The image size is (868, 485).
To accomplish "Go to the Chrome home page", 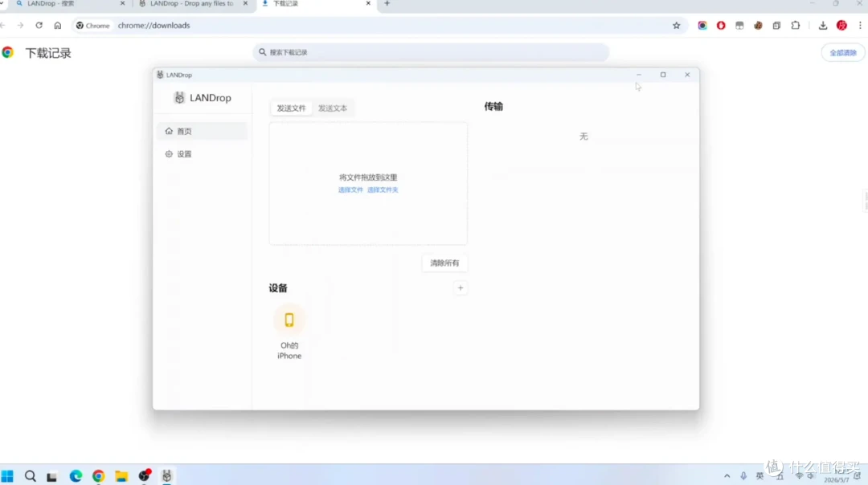I will pos(58,26).
